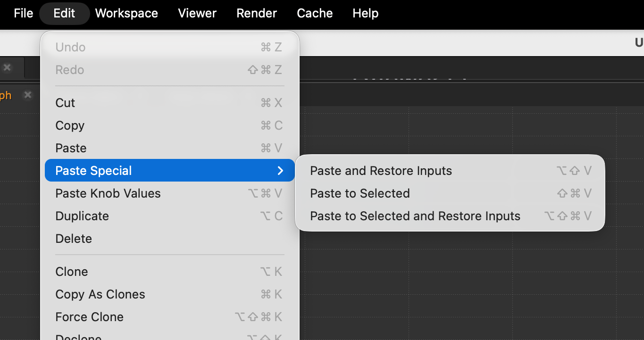Click Delete in the Edit menu
The width and height of the screenshot is (644, 340).
tap(74, 239)
